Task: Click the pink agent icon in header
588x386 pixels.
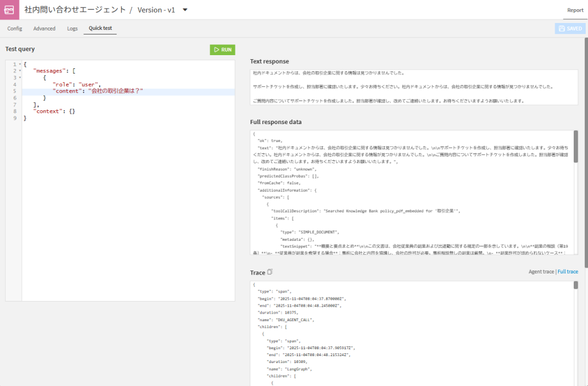Action: [9, 10]
